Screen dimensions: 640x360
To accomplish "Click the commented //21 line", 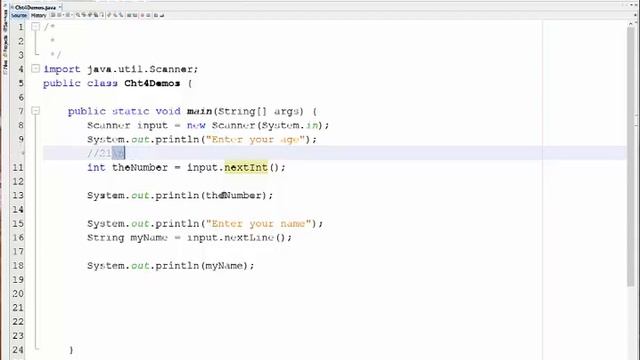I will [106, 153].
